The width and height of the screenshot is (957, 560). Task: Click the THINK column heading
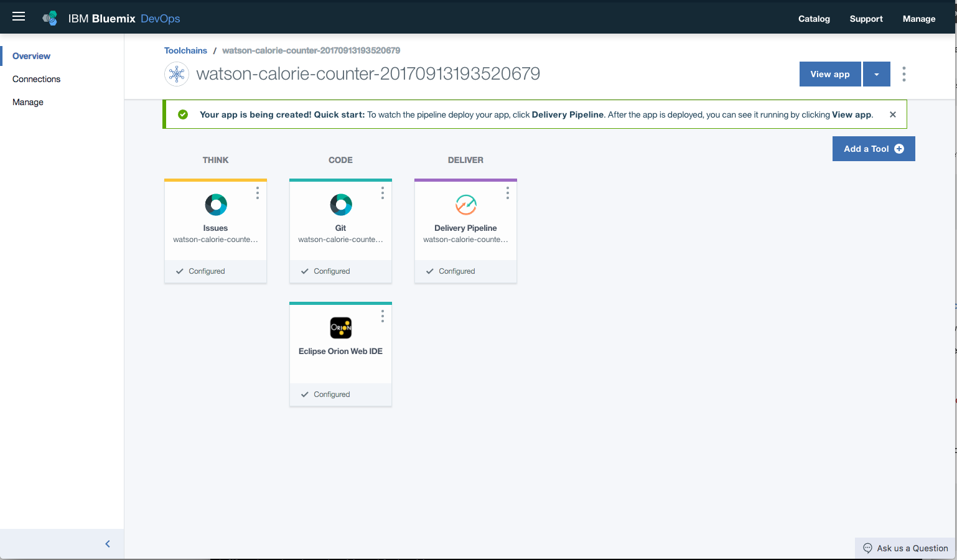(x=215, y=160)
